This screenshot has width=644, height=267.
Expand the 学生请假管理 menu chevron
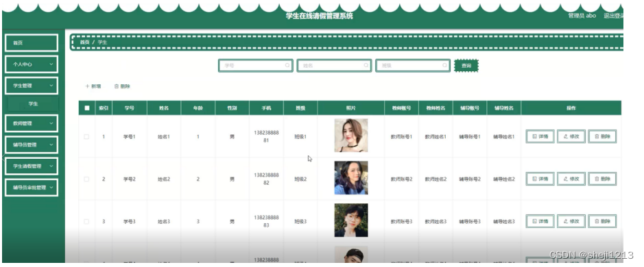click(51, 166)
